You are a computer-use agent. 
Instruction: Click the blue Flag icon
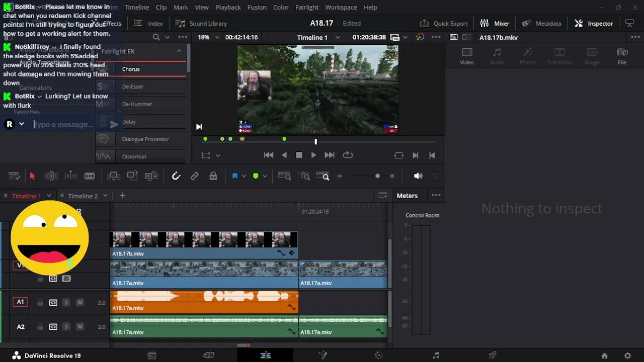pos(234,176)
